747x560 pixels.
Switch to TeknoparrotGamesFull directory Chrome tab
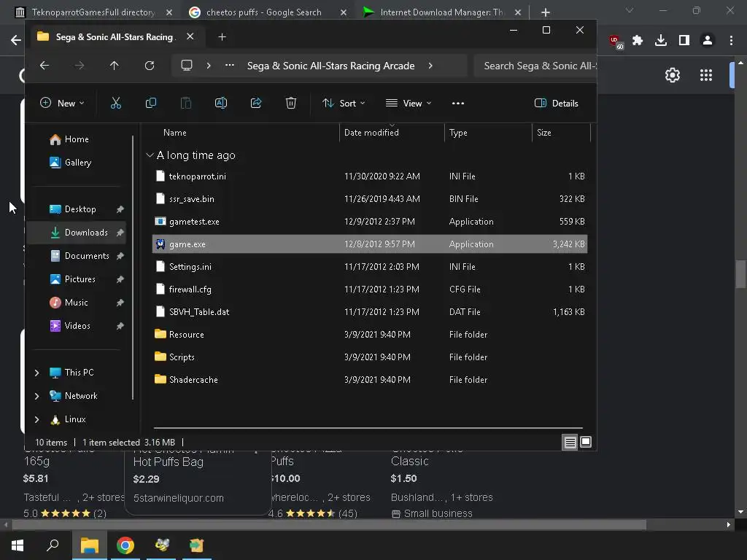(x=94, y=12)
